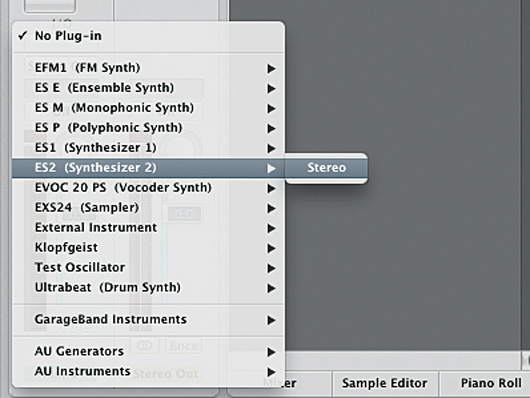Open EVOC 20 PS Vocoder Synth entry
Screen dimensions: 530x398
pos(148,187)
